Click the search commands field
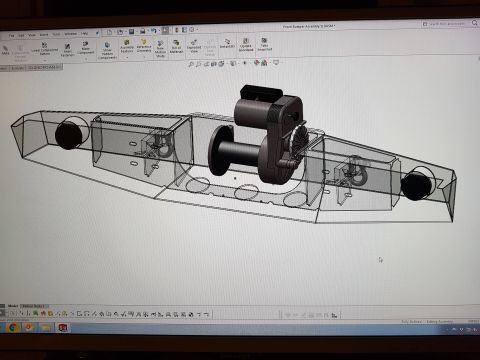 coord(446,24)
